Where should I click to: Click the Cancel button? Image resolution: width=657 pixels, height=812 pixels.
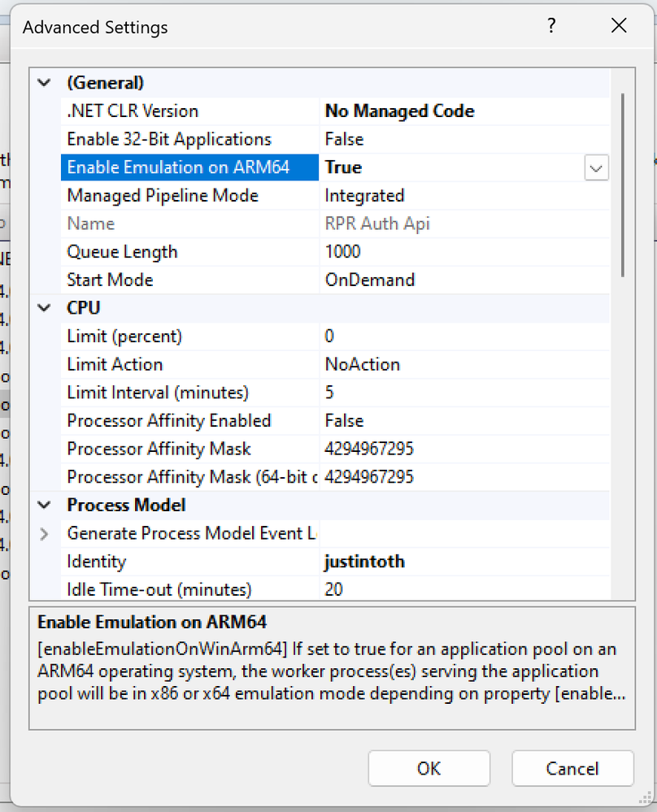572,768
